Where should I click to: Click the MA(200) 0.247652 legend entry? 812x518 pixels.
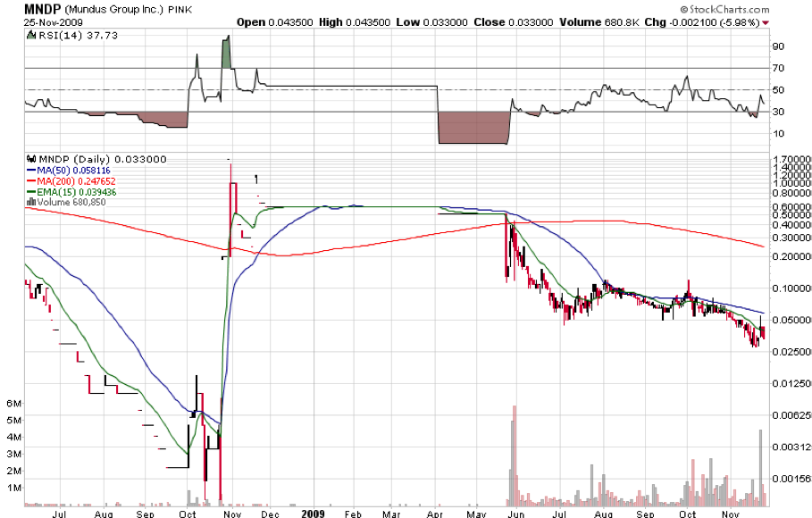pos(71,181)
